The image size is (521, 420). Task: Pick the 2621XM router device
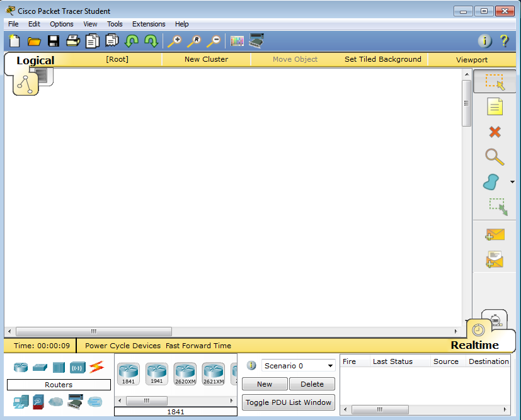pos(214,374)
